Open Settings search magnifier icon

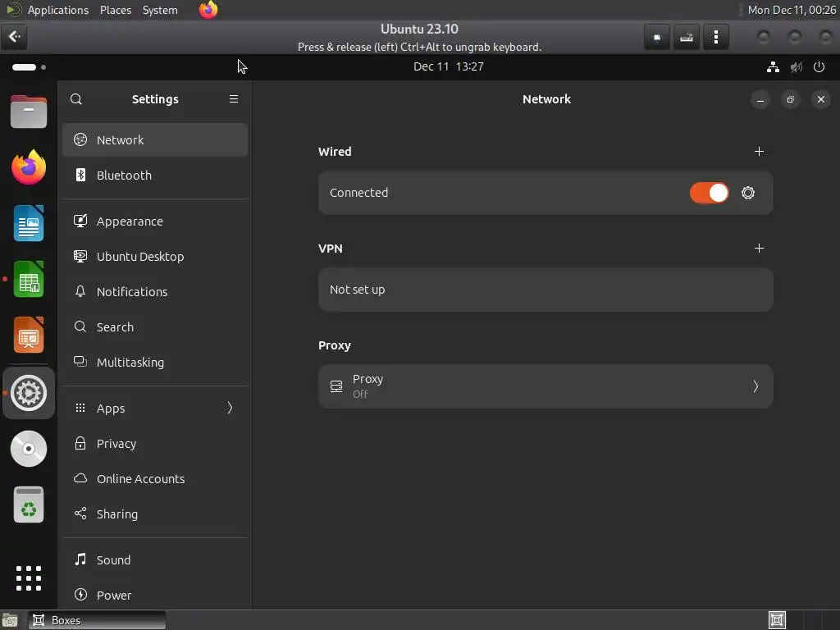point(76,99)
